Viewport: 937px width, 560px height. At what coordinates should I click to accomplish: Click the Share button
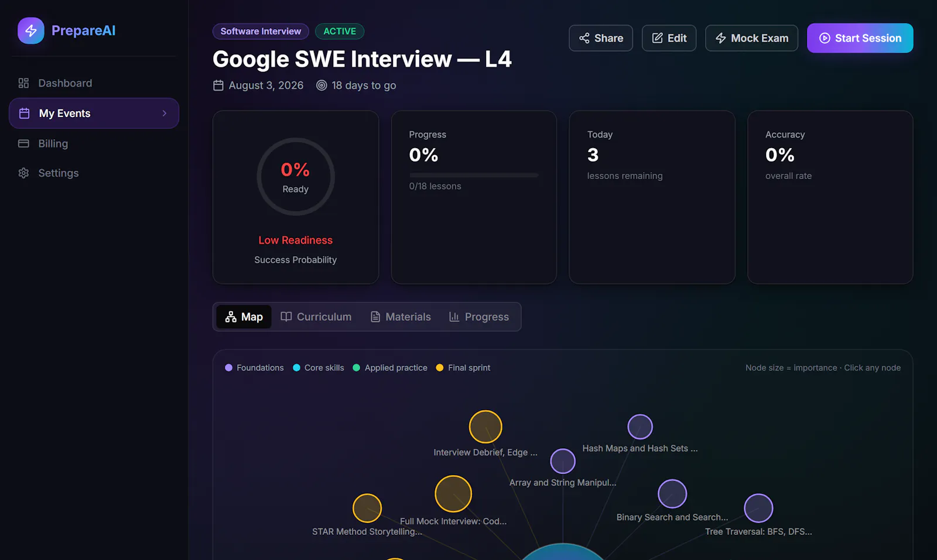[x=601, y=38]
